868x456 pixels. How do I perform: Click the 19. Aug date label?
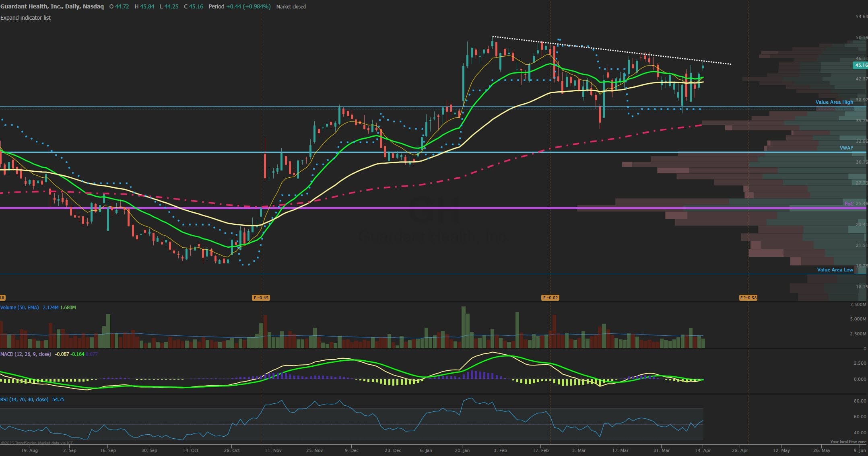coord(29,450)
